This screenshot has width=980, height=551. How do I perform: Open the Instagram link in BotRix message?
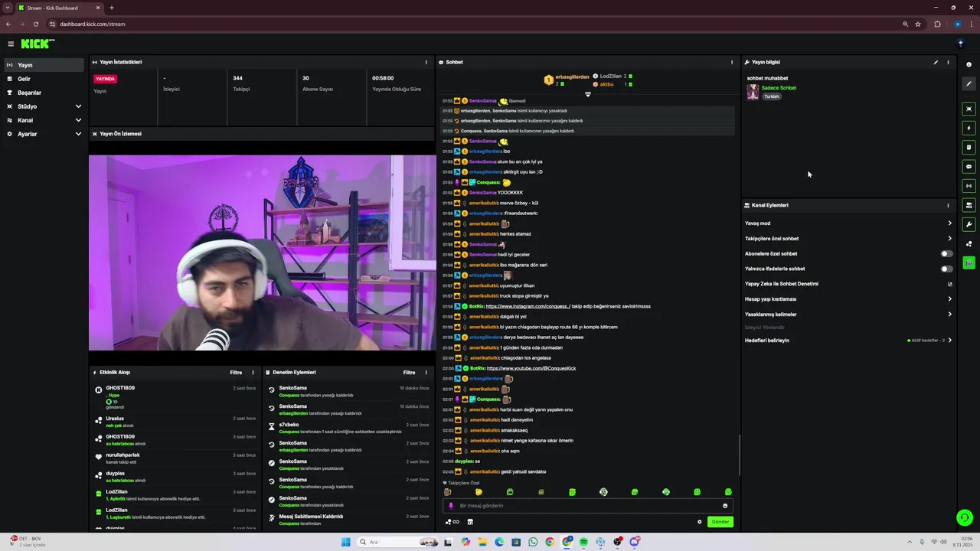pos(528,306)
